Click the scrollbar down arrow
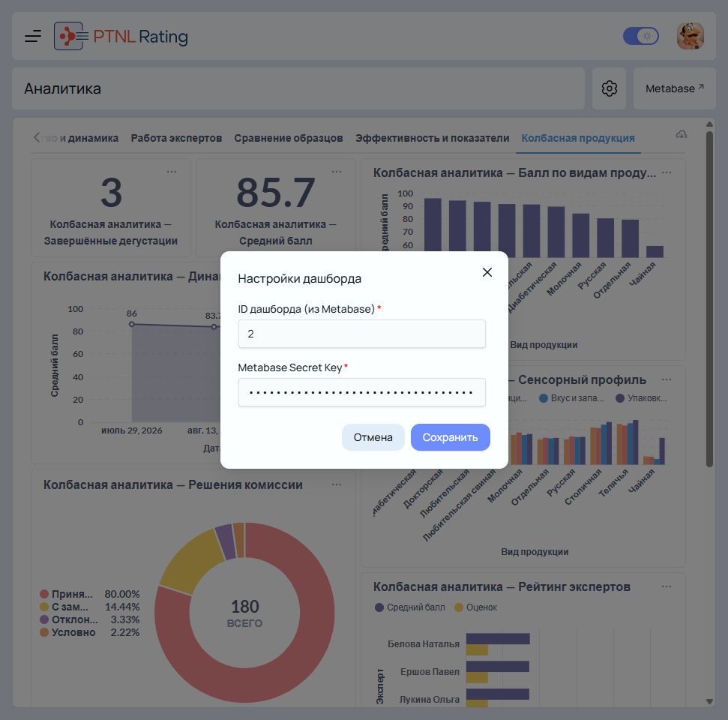Viewport: 728px width, 720px height. (709, 701)
